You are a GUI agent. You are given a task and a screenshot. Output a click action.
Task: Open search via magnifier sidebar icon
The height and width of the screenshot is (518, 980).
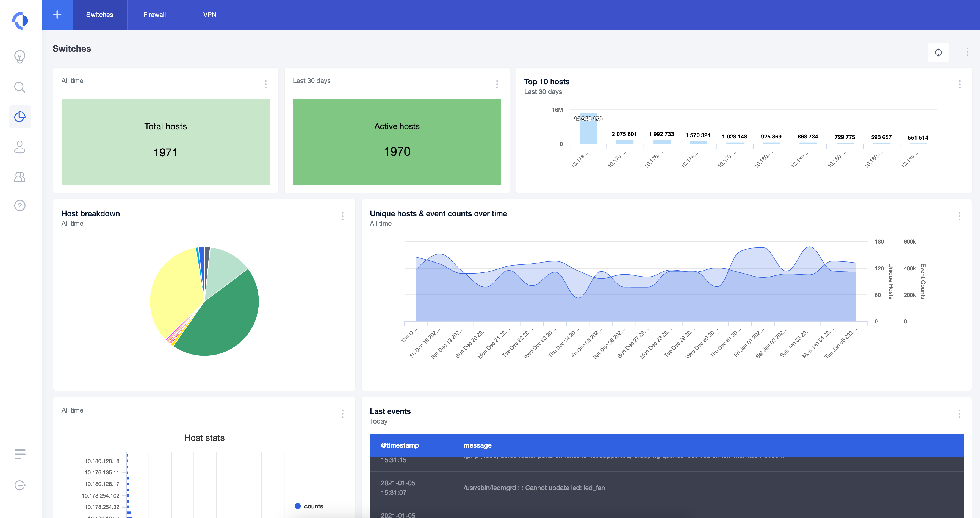20,87
